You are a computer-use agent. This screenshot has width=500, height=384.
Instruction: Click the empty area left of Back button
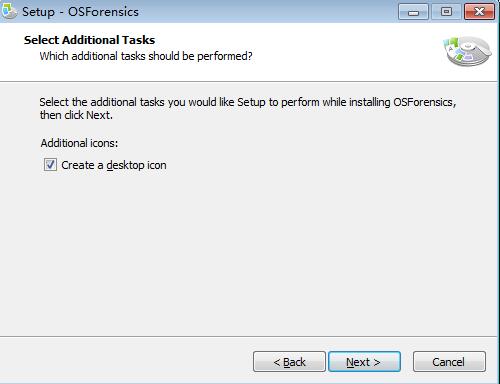(127, 362)
